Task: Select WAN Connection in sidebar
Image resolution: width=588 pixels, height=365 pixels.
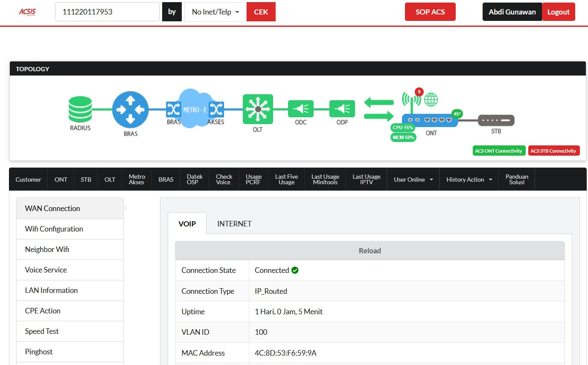Action: pos(70,209)
